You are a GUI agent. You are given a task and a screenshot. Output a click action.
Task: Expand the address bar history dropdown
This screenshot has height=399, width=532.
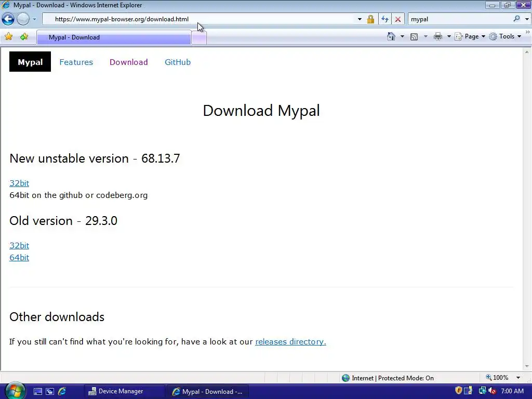(x=360, y=19)
